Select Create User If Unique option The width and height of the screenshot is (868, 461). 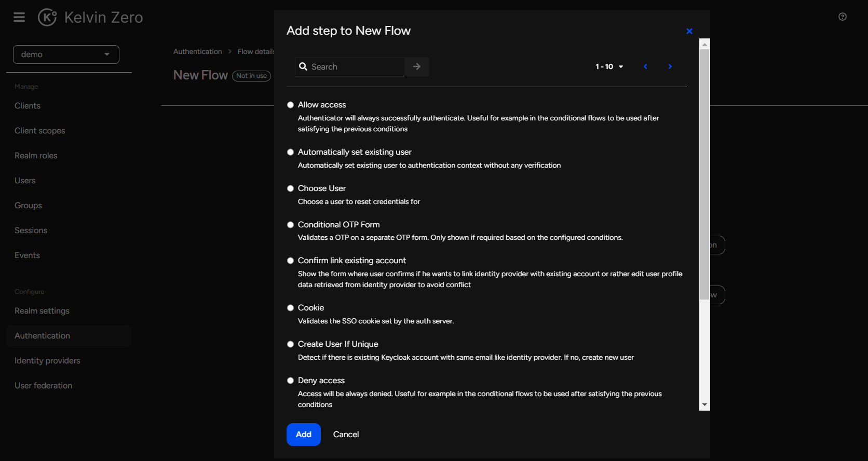pos(291,344)
